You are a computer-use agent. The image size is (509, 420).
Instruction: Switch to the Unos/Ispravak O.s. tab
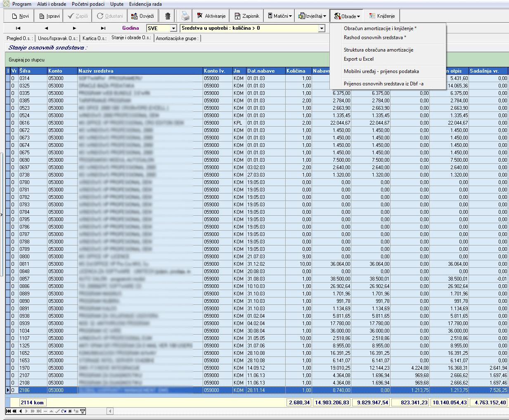[57, 38]
